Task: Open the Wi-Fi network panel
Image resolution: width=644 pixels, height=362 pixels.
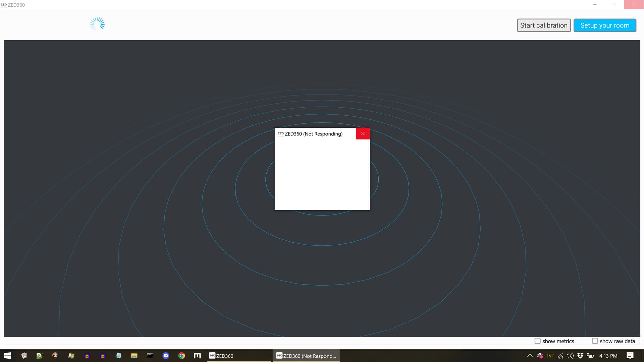Action: click(560, 356)
